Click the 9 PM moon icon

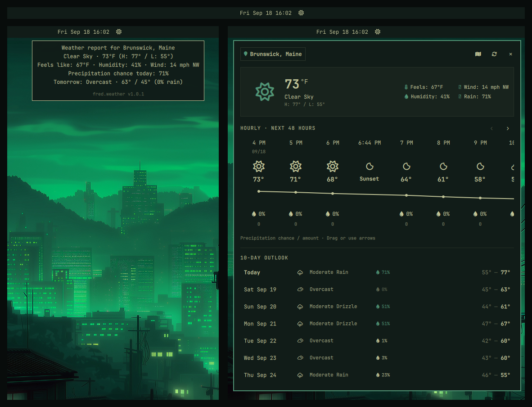(x=480, y=166)
